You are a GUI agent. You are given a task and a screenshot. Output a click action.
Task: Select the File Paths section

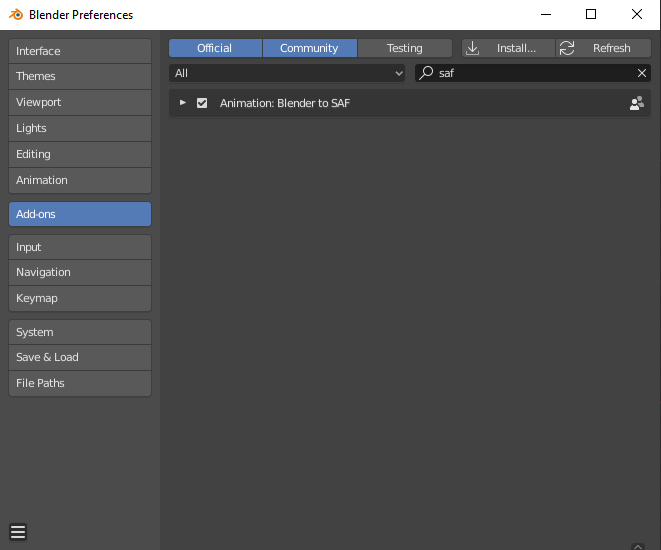pyautogui.click(x=80, y=384)
